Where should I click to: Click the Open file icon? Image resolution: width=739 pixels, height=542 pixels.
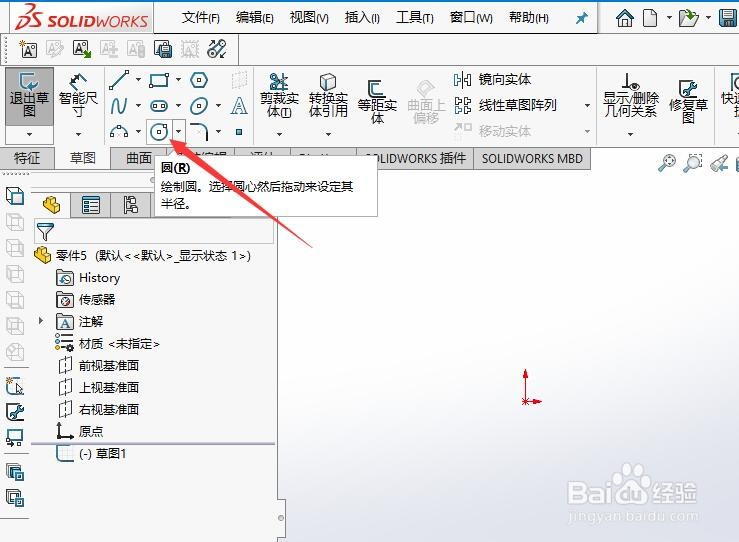tap(688, 18)
